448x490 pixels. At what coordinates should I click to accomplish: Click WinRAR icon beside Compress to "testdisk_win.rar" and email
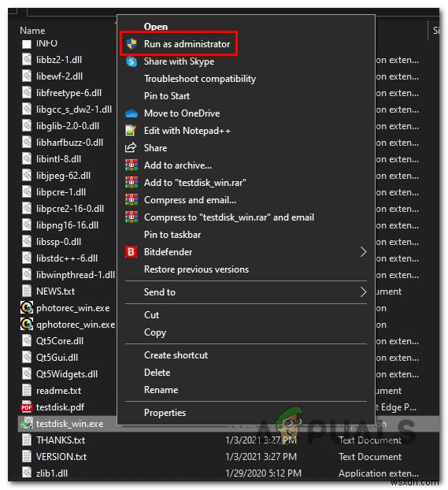(131, 217)
